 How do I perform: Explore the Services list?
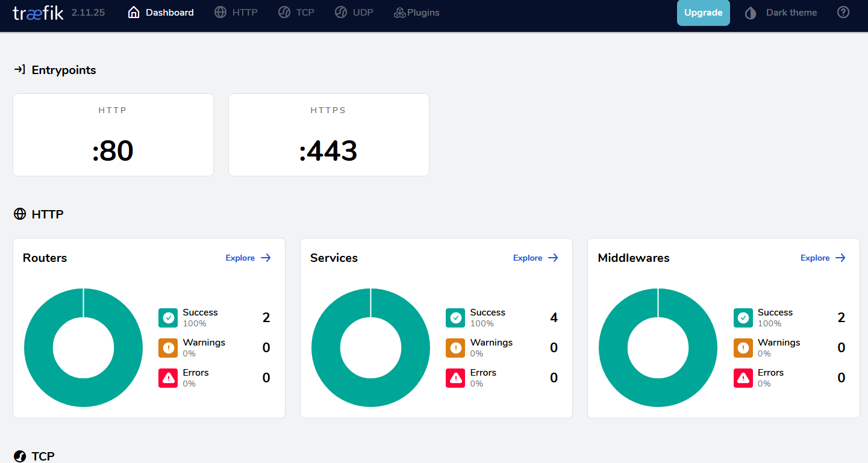pyautogui.click(x=535, y=258)
